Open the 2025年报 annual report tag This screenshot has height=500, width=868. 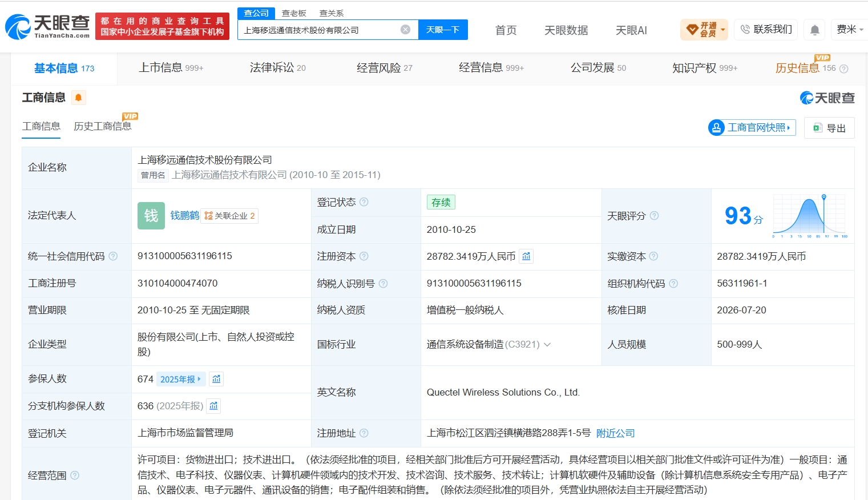180,379
